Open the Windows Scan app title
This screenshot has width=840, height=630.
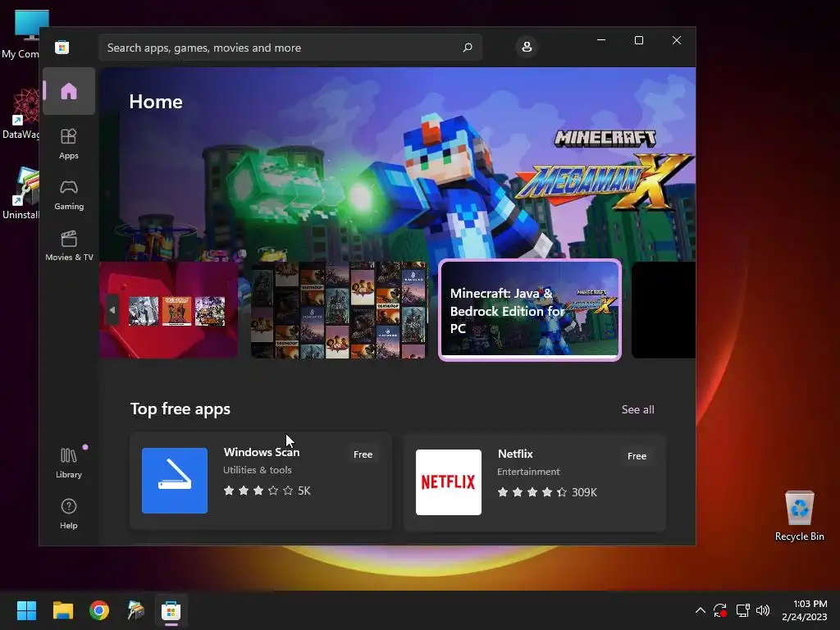[x=262, y=452]
